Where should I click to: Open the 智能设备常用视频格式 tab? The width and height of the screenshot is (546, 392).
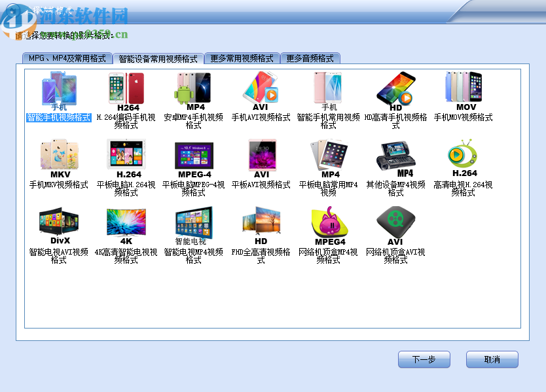pos(158,58)
